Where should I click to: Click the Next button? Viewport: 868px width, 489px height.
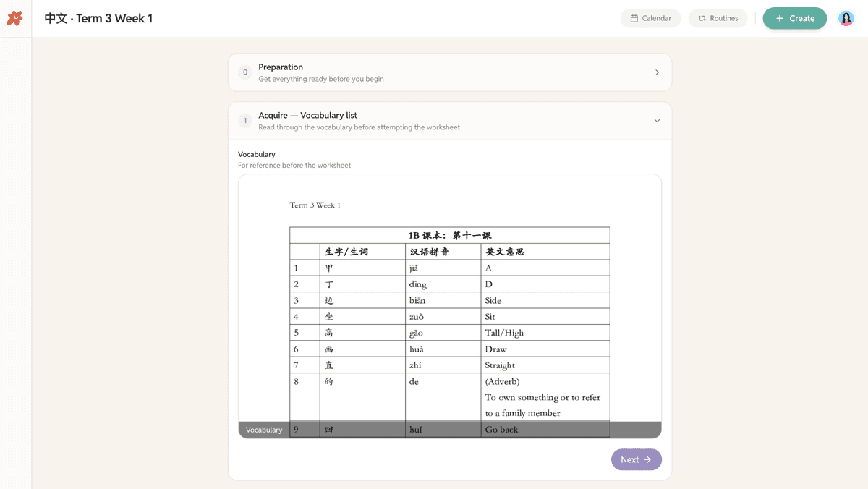[x=636, y=459]
